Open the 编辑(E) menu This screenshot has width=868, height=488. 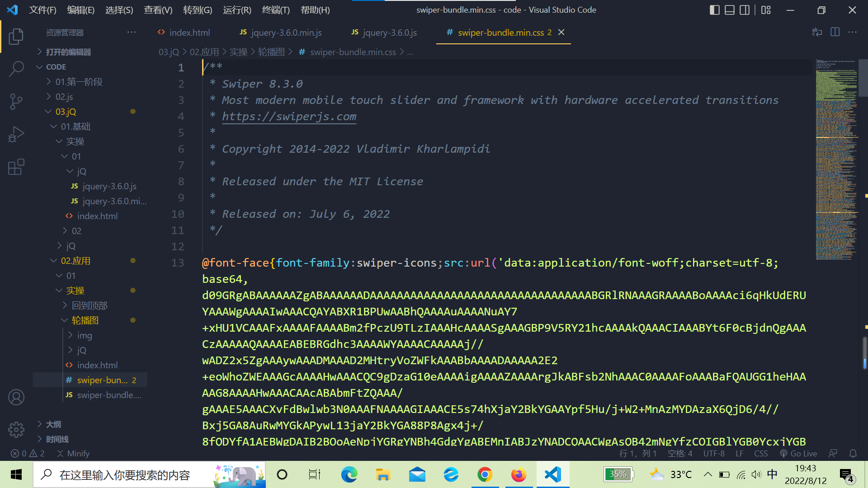pyautogui.click(x=81, y=10)
